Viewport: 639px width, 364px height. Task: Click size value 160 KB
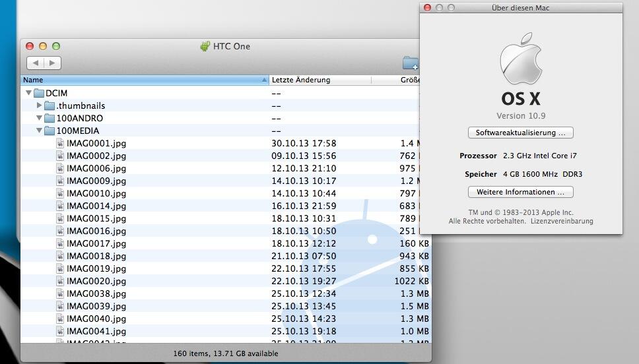(414, 243)
